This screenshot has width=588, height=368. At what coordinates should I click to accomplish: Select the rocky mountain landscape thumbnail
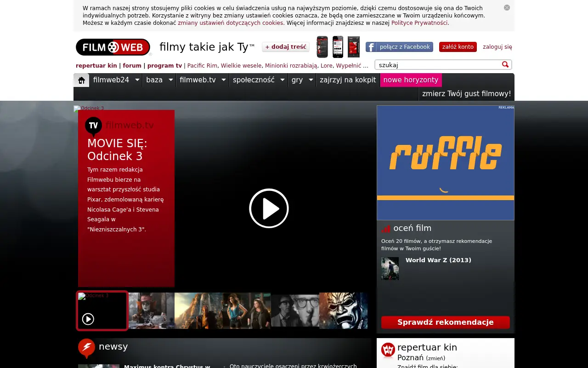pos(198,310)
